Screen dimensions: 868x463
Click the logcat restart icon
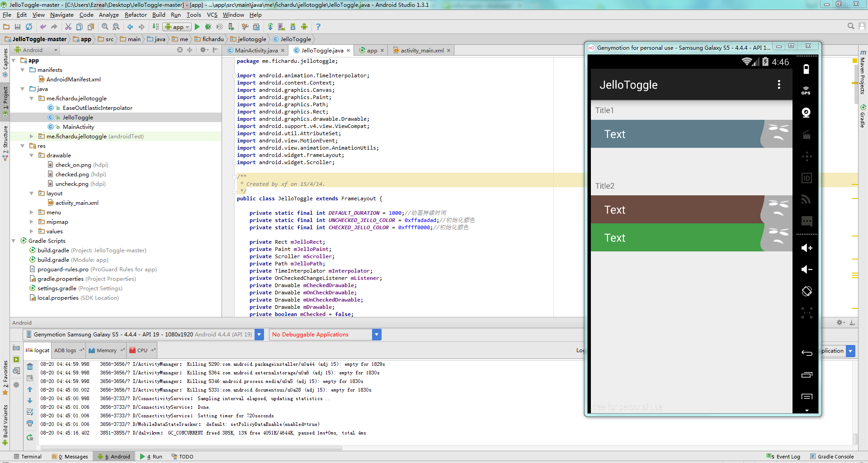(x=30, y=437)
